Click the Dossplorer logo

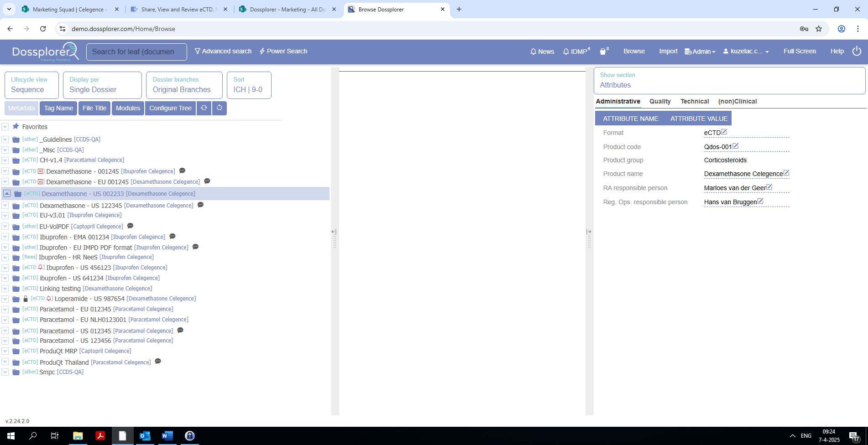click(45, 52)
